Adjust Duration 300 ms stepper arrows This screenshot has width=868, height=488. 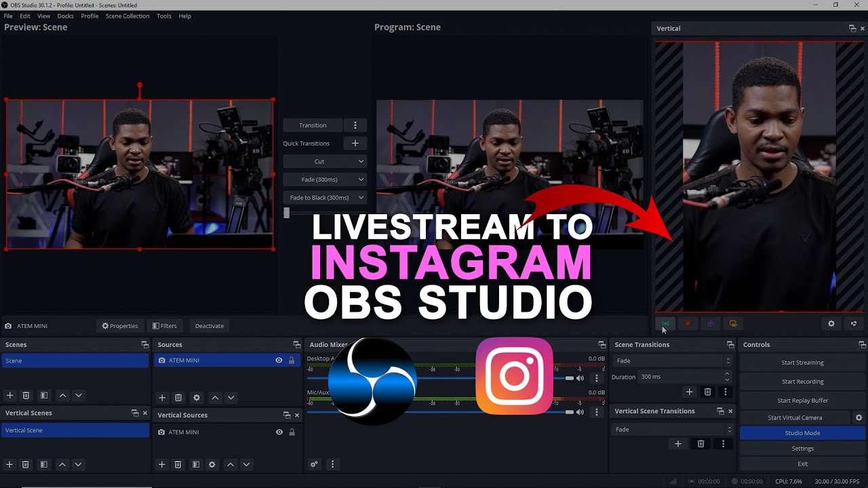728,377
